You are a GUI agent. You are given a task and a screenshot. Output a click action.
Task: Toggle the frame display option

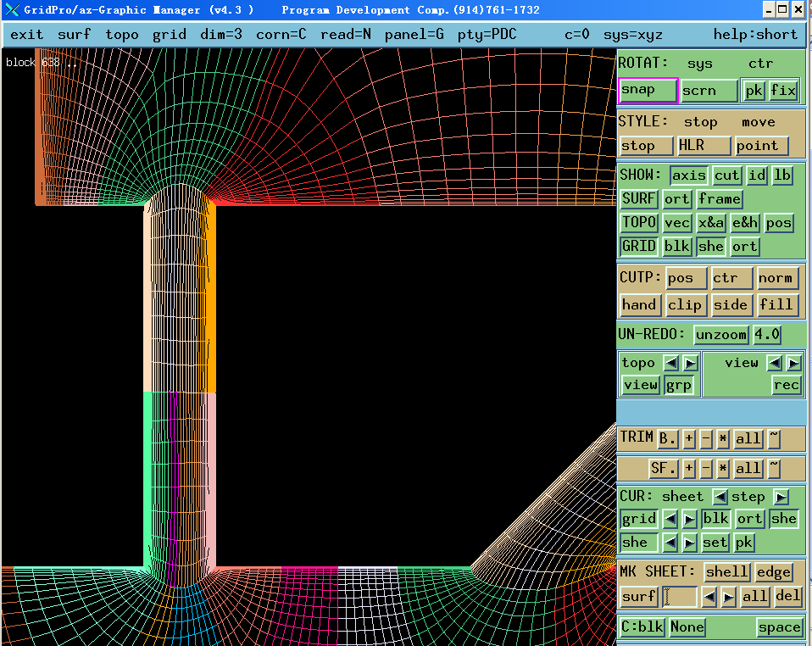pyautogui.click(x=720, y=199)
